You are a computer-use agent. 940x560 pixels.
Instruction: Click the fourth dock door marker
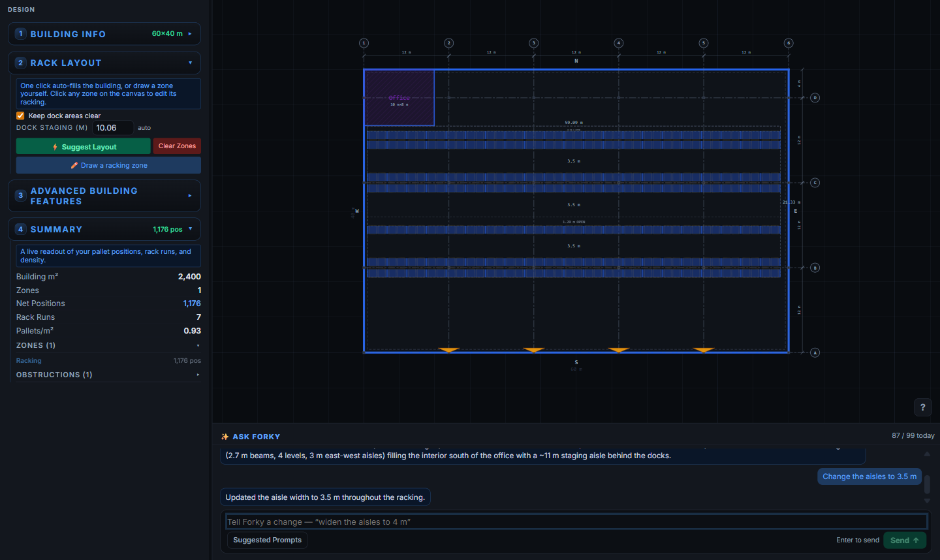click(704, 350)
